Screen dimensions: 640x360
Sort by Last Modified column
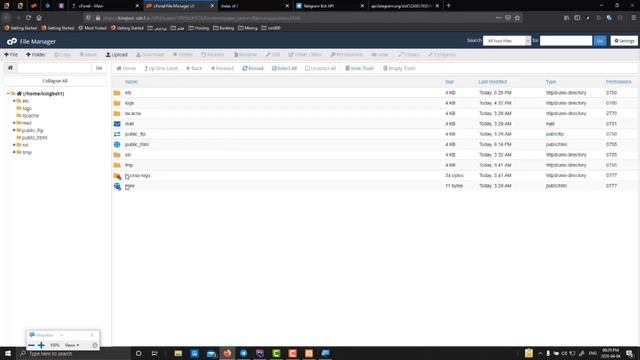point(493,82)
